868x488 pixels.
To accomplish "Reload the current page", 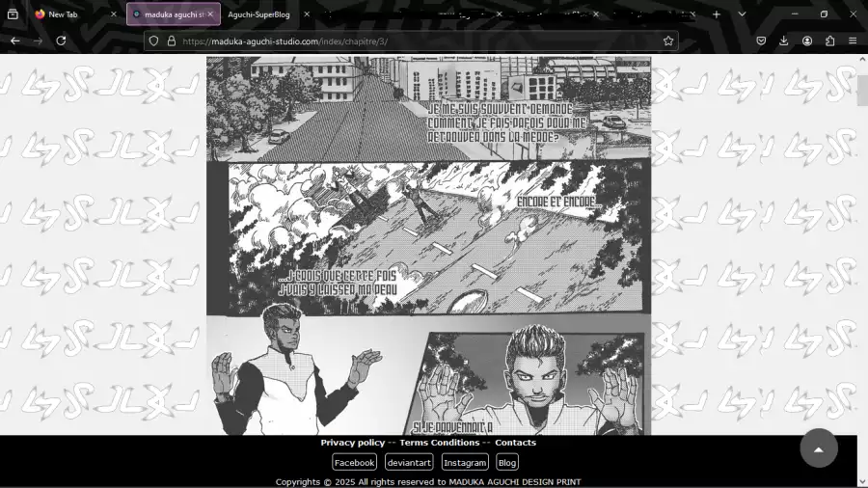I will click(61, 41).
